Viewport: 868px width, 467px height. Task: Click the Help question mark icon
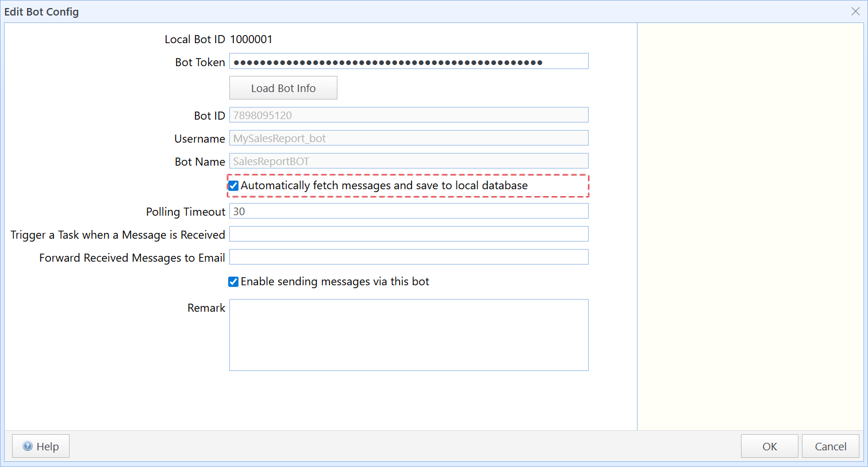pos(27,446)
